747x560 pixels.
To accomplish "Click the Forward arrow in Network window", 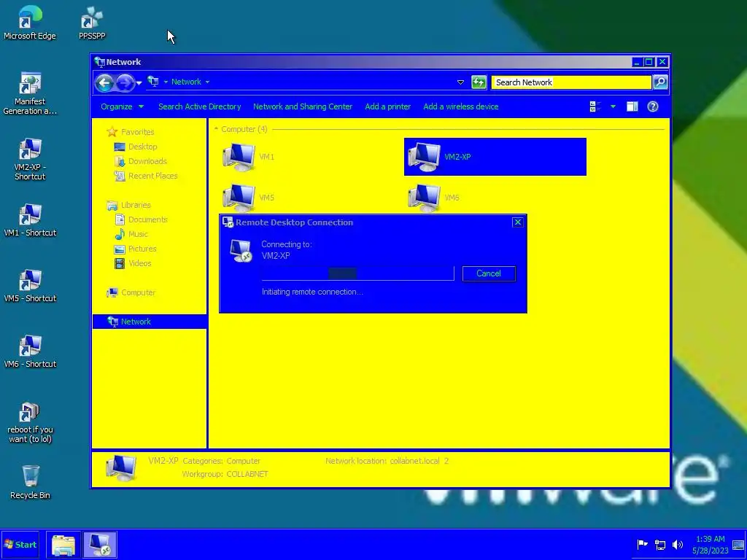I will [x=124, y=82].
